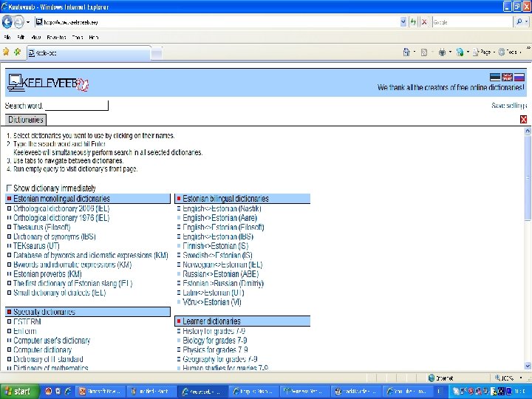The width and height of the screenshot is (532, 399).
Task: Click the page scrollbar up arrow
Action: tap(528, 131)
